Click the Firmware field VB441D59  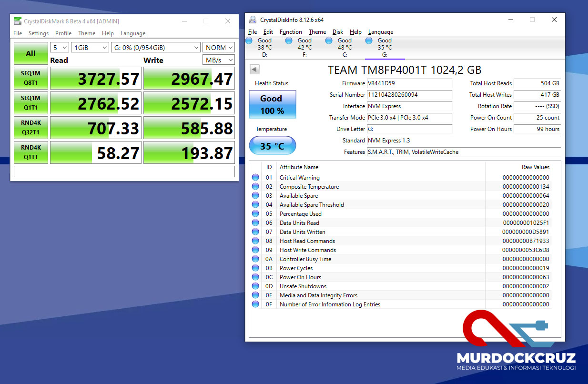pyautogui.click(x=409, y=83)
